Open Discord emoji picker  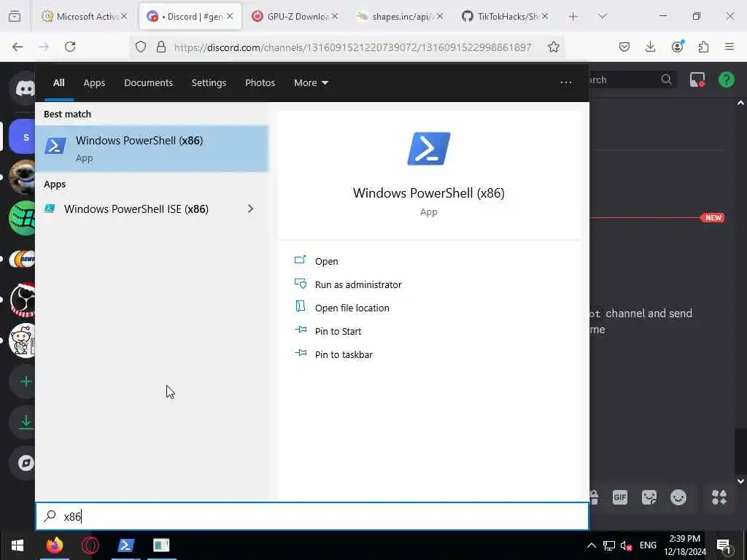pos(678,497)
